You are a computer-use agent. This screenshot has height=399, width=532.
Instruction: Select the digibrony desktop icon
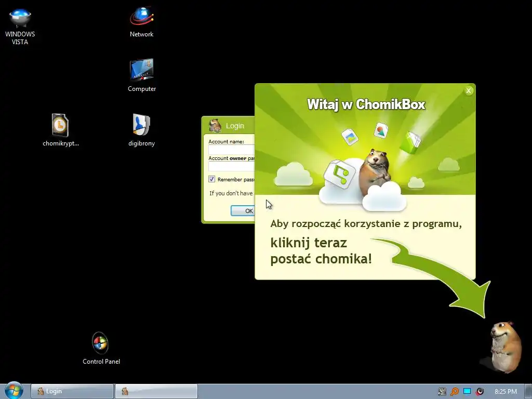click(141, 130)
